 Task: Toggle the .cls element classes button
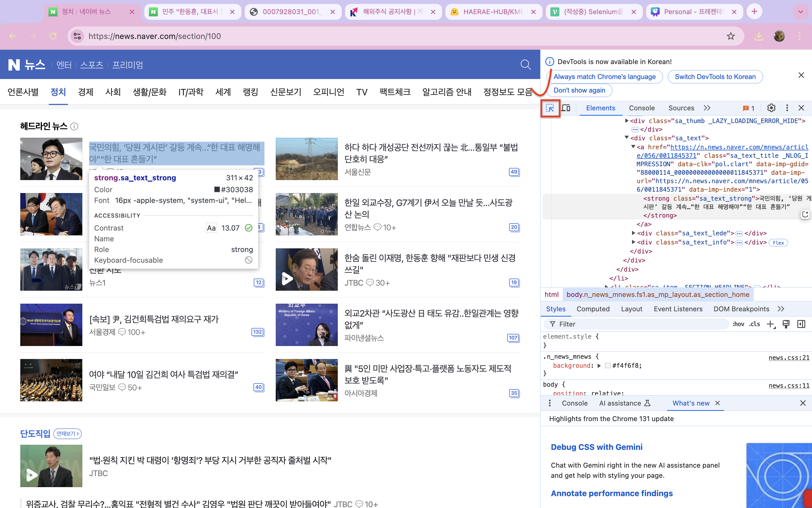tap(754, 324)
